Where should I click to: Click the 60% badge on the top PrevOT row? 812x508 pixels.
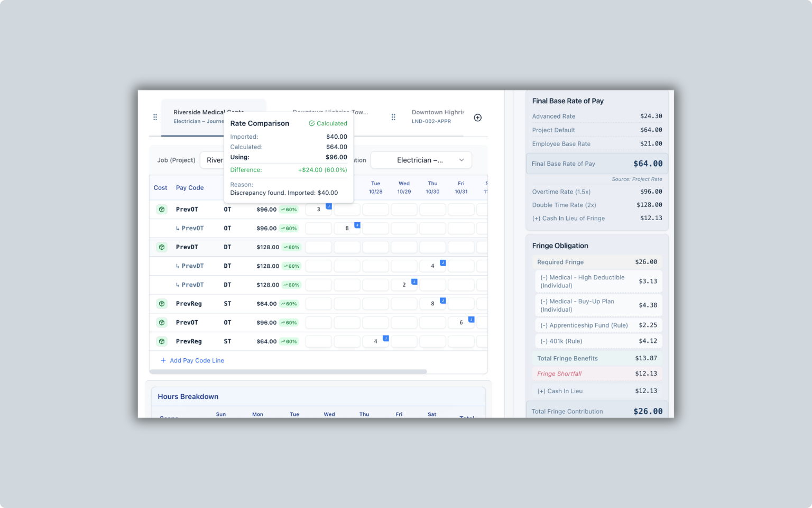point(289,210)
